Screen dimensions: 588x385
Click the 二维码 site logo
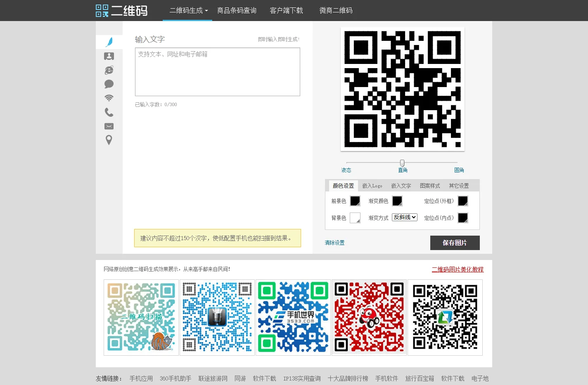[121, 10]
